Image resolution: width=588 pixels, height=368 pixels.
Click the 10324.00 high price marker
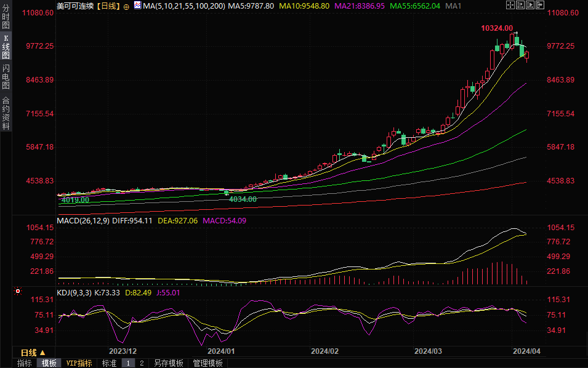pyautogui.click(x=497, y=28)
